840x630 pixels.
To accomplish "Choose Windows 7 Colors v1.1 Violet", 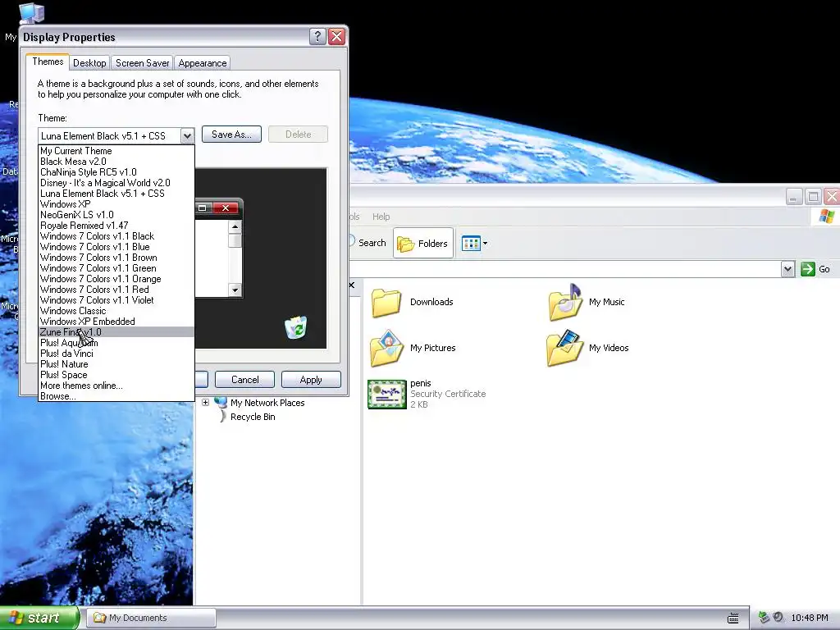I will pos(116,300).
